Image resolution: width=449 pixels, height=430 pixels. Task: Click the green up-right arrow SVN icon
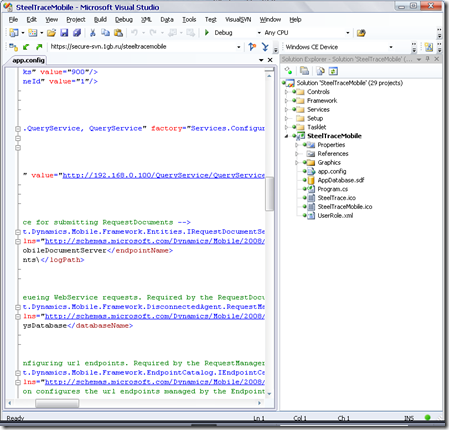pyautogui.click(x=39, y=47)
